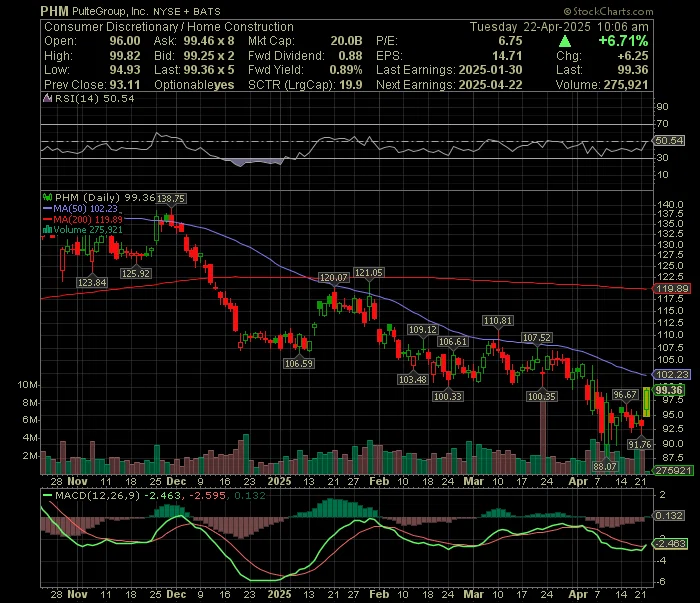Click the 91.76 low price label

640,444
